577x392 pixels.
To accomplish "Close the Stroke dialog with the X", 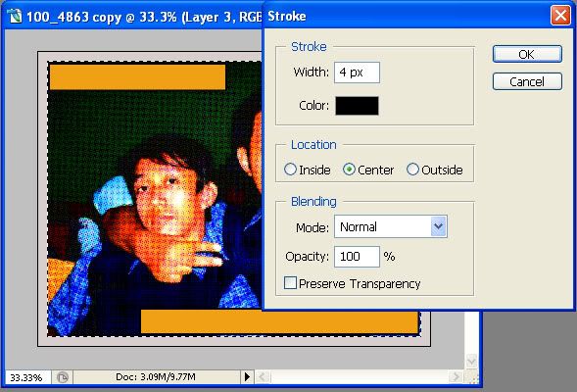I will pos(560,16).
